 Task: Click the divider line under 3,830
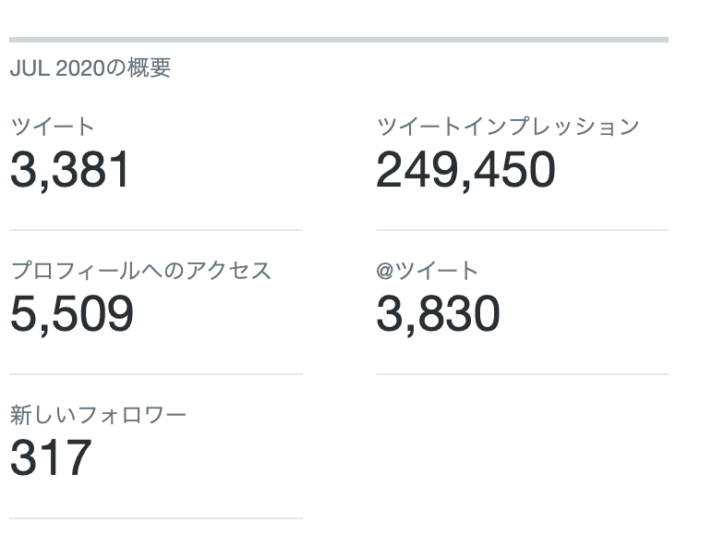[523, 374]
